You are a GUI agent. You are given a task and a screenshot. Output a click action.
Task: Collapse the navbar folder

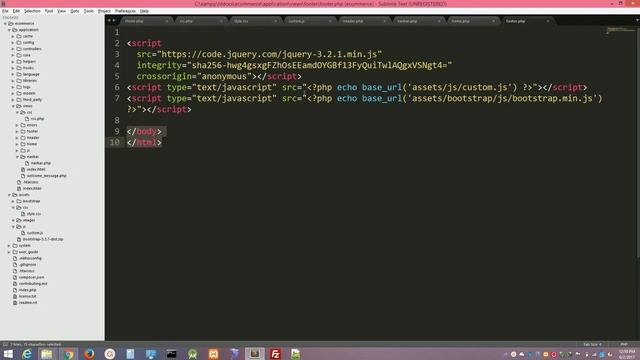[x=17, y=156]
